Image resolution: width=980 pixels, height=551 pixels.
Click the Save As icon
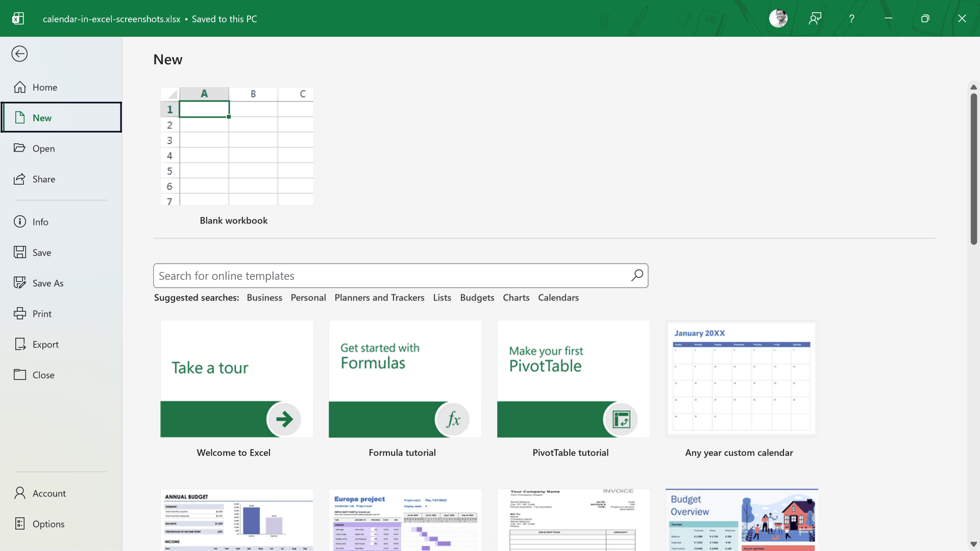point(19,283)
